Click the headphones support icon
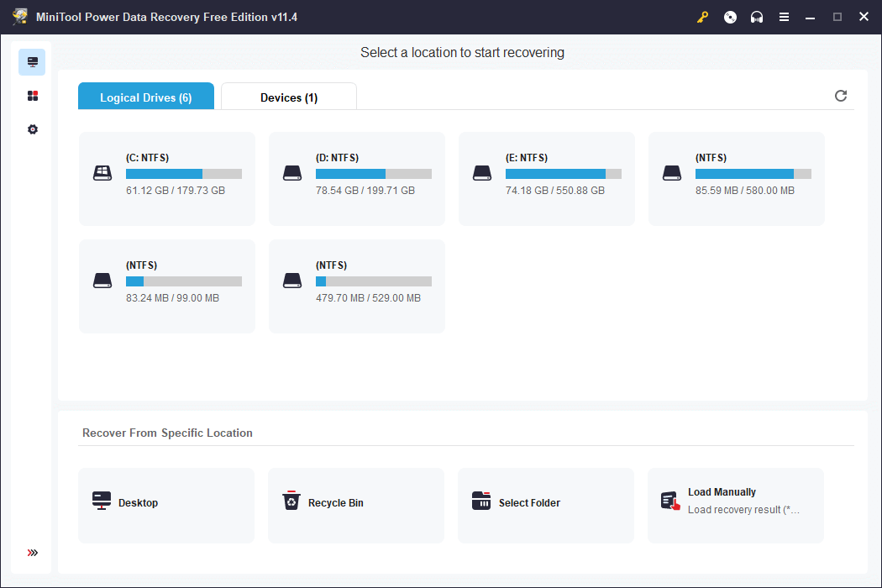The height and width of the screenshot is (588, 882). point(757,17)
